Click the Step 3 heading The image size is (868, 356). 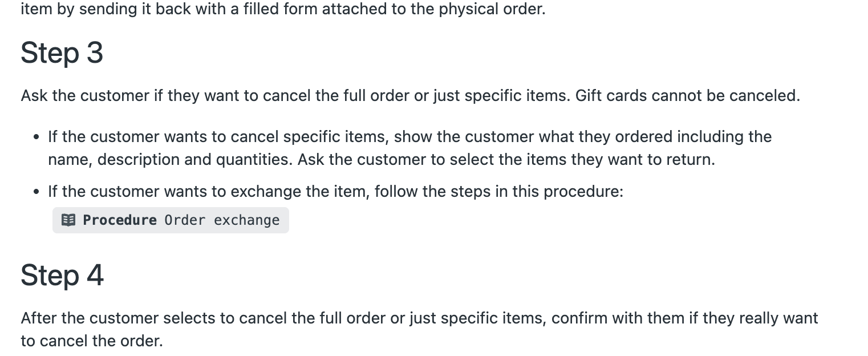(x=62, y=53)
